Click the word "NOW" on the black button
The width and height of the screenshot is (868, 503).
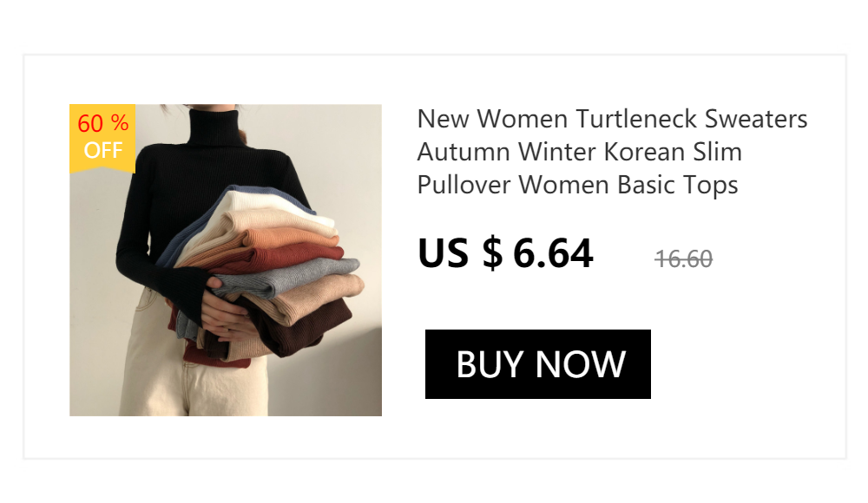[580, 364]
